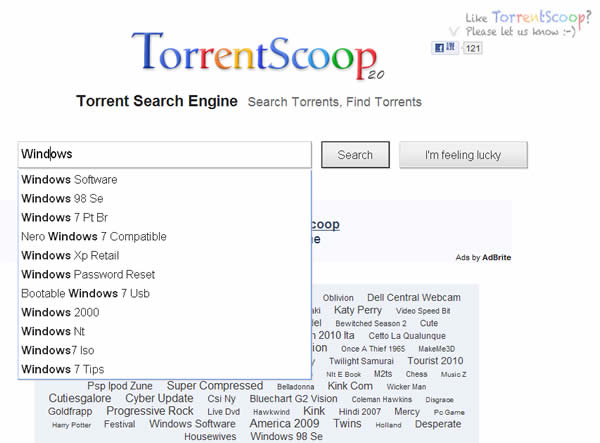Click the 'Kink Com' tag

(x=350, y=386)
